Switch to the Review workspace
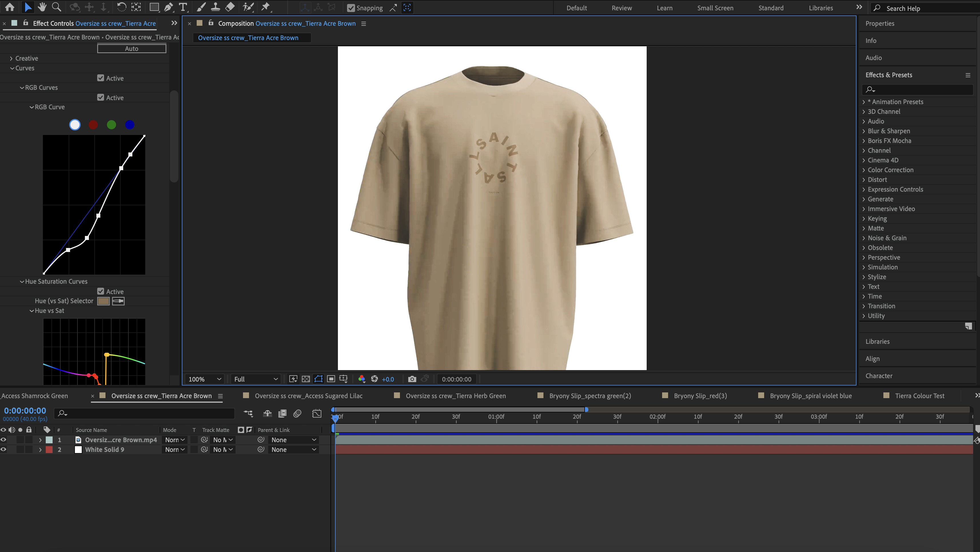The height and width of the screenshot is (552, 980). [x=621, y=8]
